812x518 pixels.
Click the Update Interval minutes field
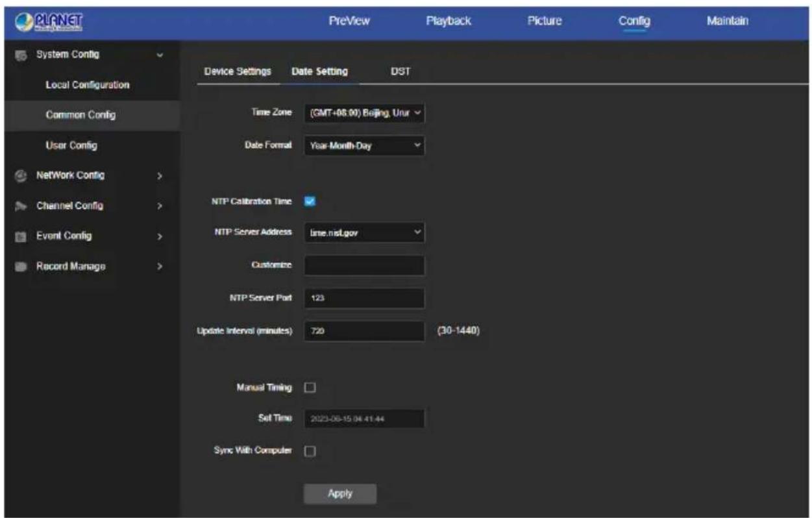(363, 330)
